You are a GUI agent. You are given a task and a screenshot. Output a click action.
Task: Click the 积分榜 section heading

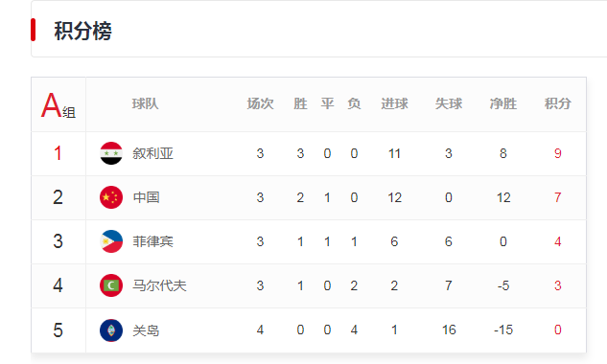[82, 31]
